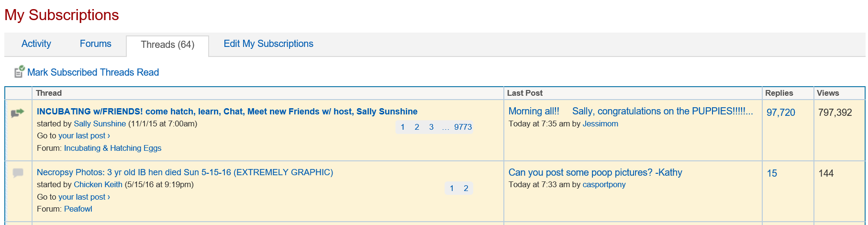868x225 pixels.
Task: Mark all subscribed threads as read
Action: click(x=93, y=72)
